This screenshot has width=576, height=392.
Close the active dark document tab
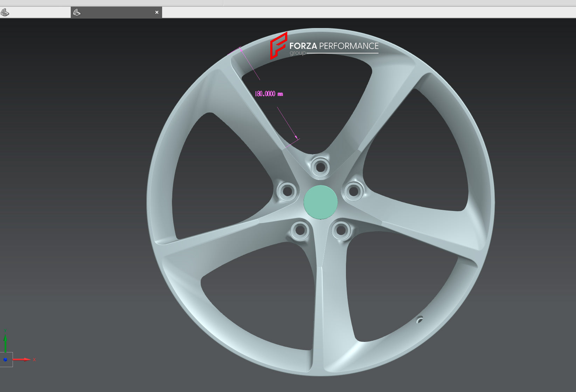157,12
